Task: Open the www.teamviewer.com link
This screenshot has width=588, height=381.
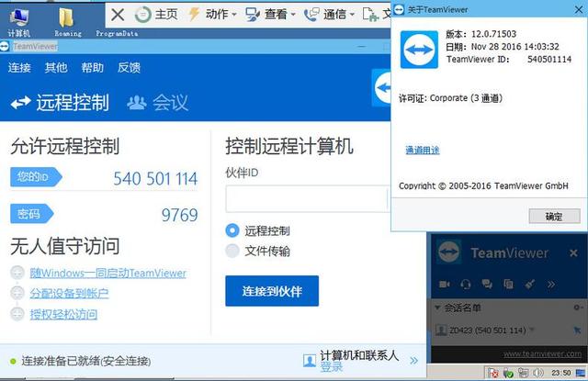Action: click(x=542, y=354)
